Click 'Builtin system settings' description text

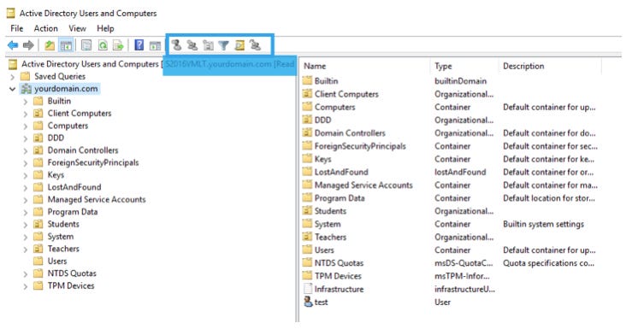(543, 224)
